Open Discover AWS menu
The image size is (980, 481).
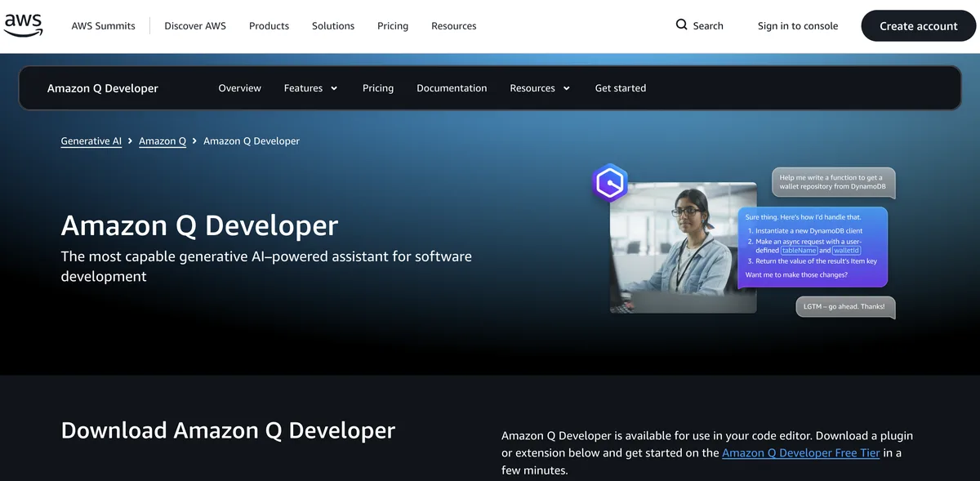195,25
